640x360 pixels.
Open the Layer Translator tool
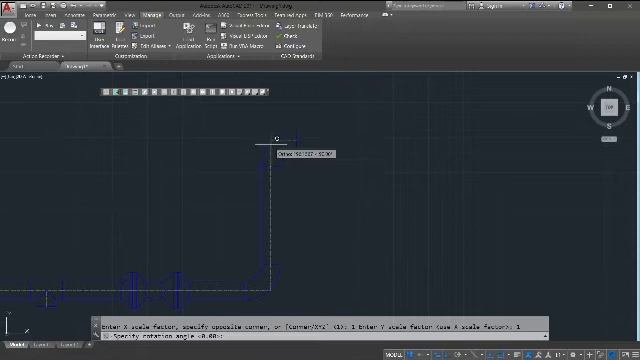pyautogui.click(x=297, y=26)
